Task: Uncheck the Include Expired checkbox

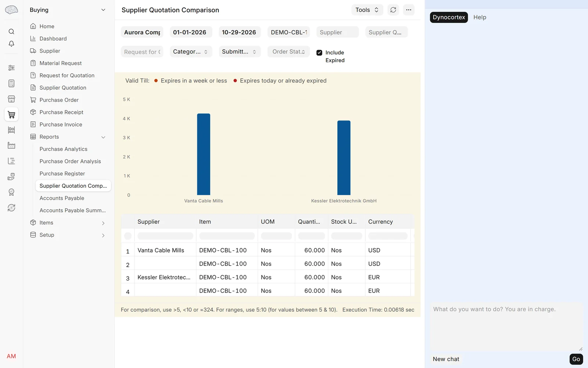Action: [319, 53]
